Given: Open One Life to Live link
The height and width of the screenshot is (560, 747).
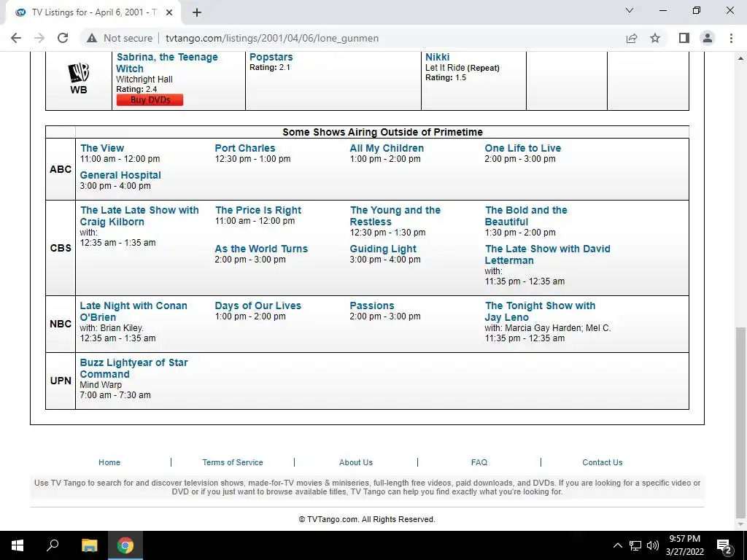Looking at the screenshot, I should [523, 148].
